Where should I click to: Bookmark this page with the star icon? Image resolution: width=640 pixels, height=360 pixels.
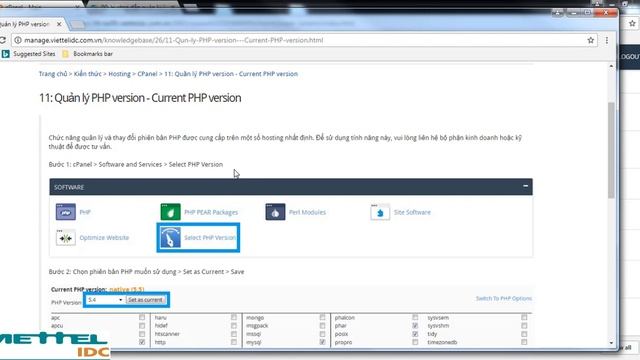pyautogui.click(x=591, y=40)
